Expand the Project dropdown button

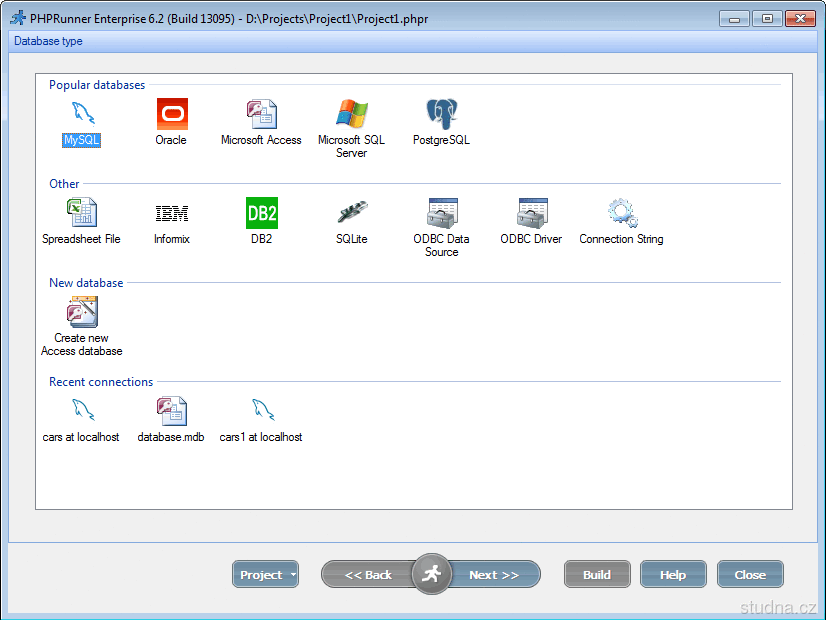(266, 575)
